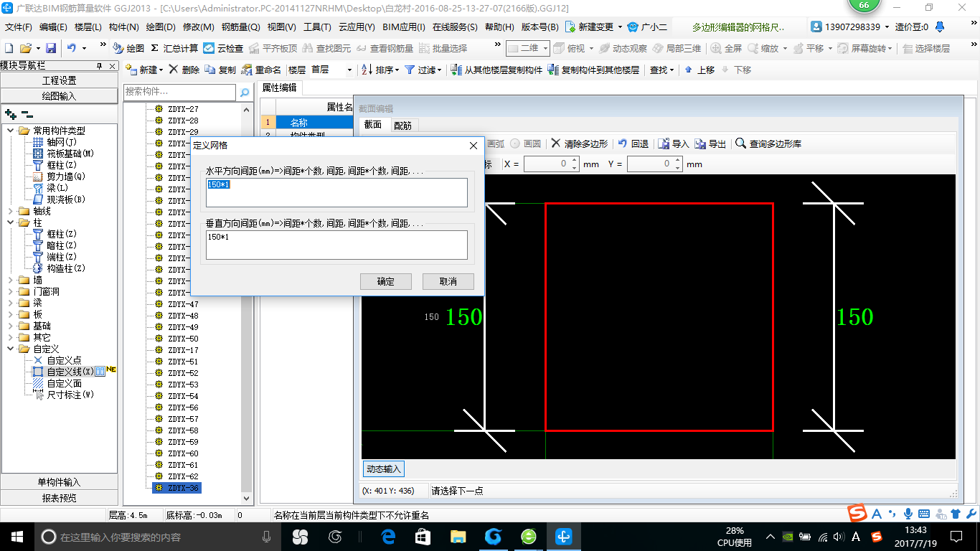Open the 钢筋量(Q) menu

coord(240,27)
